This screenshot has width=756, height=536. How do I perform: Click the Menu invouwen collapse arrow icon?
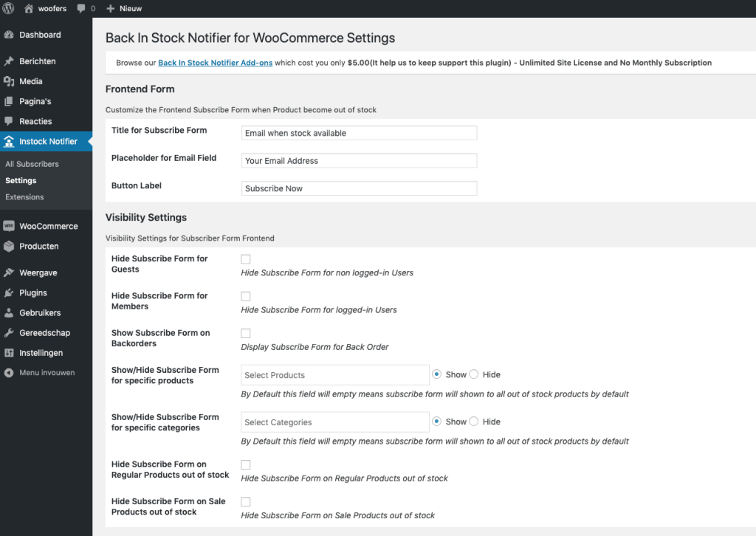pyautogui.click(x=9, y=373)
